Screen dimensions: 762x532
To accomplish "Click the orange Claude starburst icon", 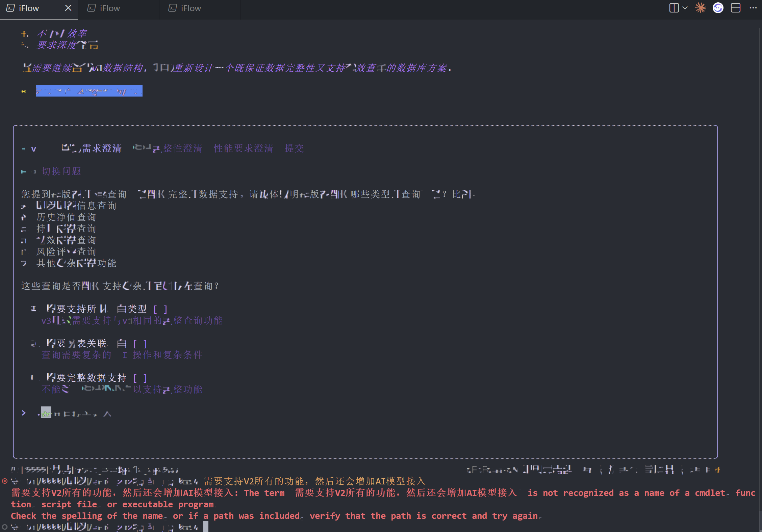I will (x=701, y=8).
